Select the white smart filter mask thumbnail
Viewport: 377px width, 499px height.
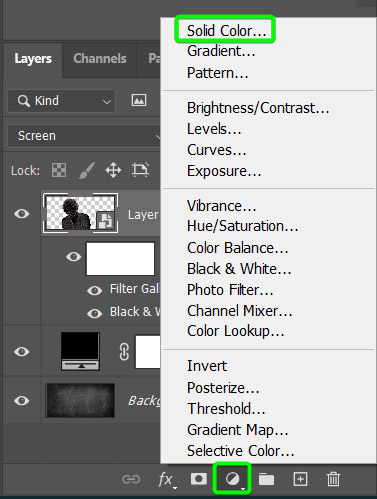coord(120,259)
